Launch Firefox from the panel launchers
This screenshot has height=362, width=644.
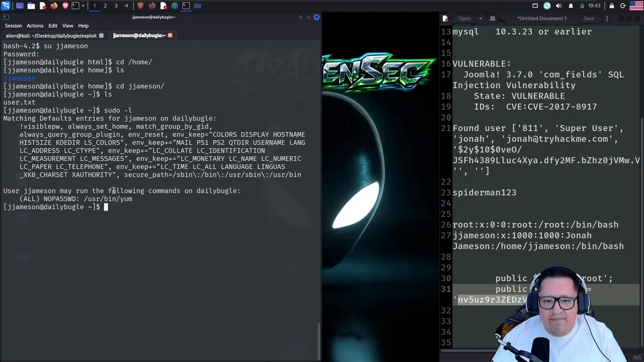pos(54,6)
